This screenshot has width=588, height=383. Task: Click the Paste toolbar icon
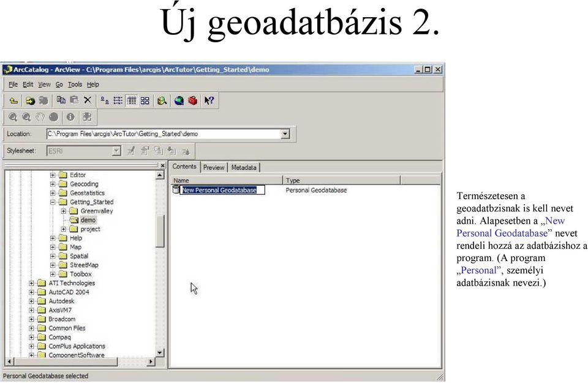(x=74, y=100)
